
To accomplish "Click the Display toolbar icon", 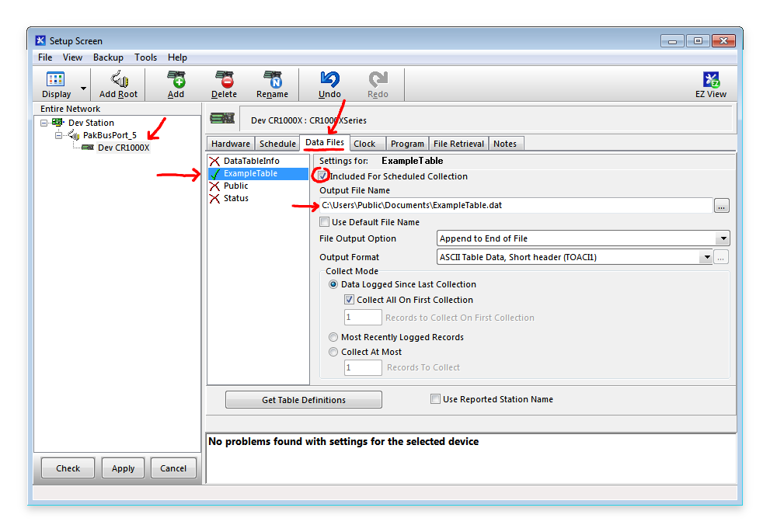I will pos(56,80).
